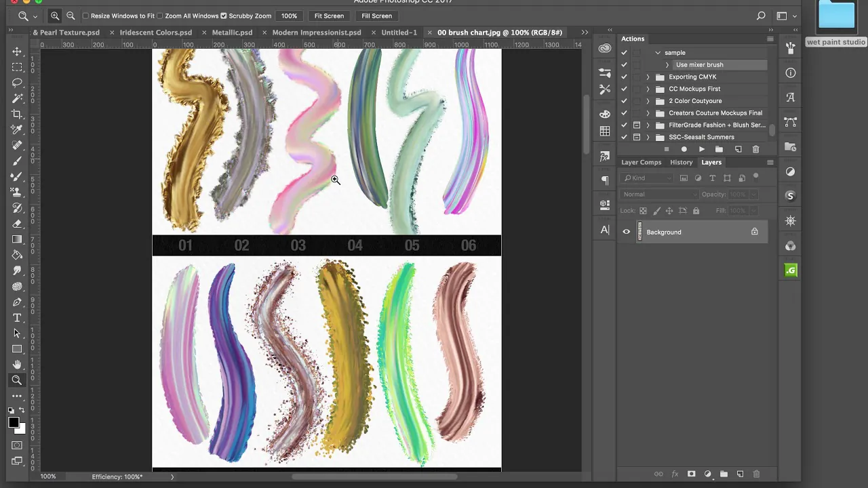The image size is (868, 488).
Task: Toggle dialog box icon for FilterGrade Fashion set
Action: (x=636, y=125)
